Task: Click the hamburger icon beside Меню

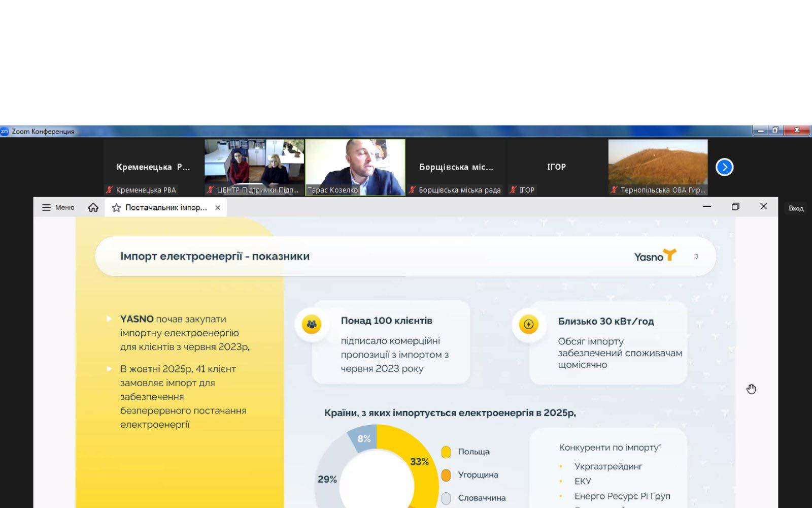Action: [46, 207]
